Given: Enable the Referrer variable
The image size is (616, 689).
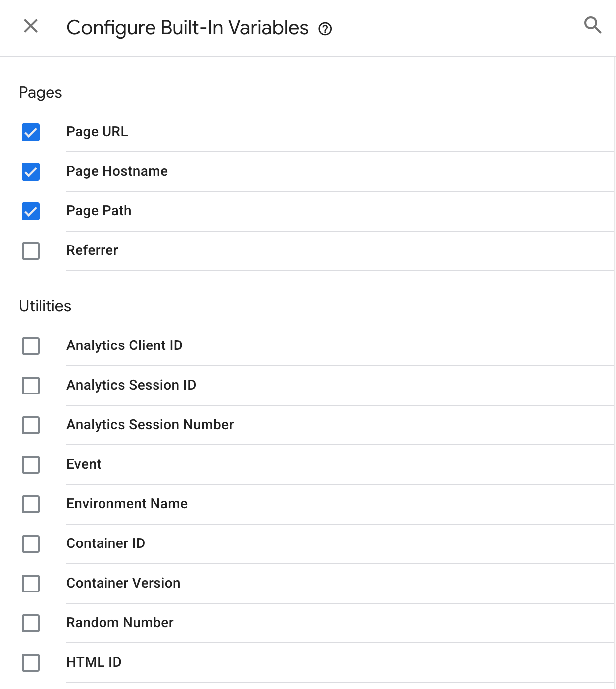Looking at the screenshot, I should [x=30, y=251].
